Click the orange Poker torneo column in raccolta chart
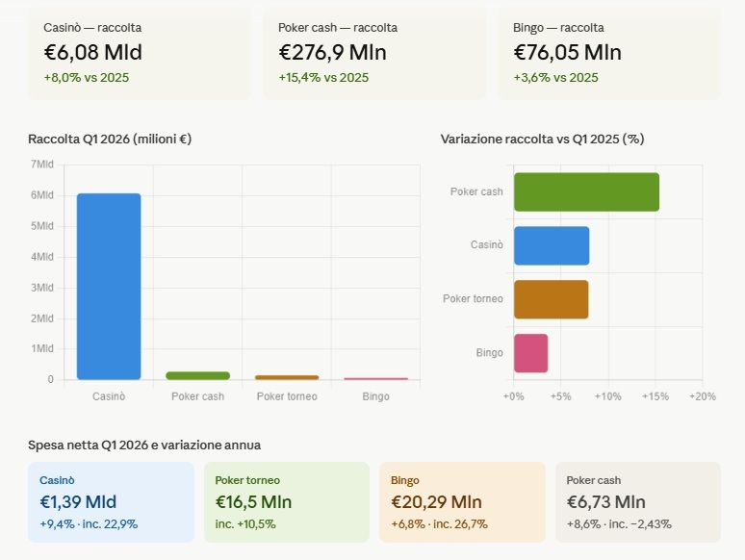Image resolution: width=745 pixels, height=560 pixels. (x=287, y=377)
